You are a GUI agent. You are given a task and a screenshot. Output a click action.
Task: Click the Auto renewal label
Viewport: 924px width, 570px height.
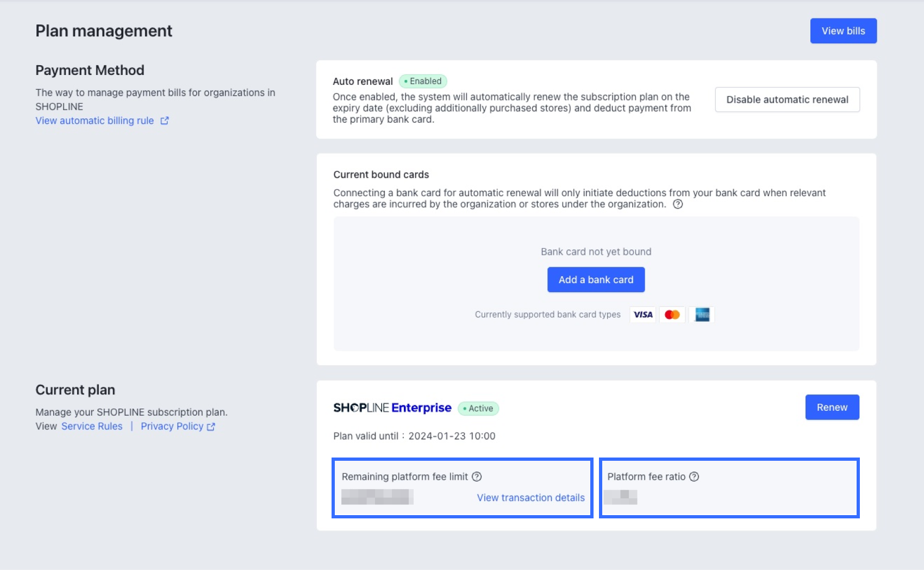click(363, 82)
